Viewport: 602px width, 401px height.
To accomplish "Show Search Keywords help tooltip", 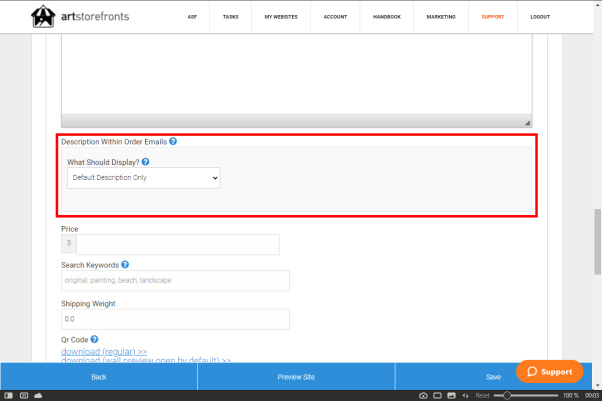I will click(126, 265).
